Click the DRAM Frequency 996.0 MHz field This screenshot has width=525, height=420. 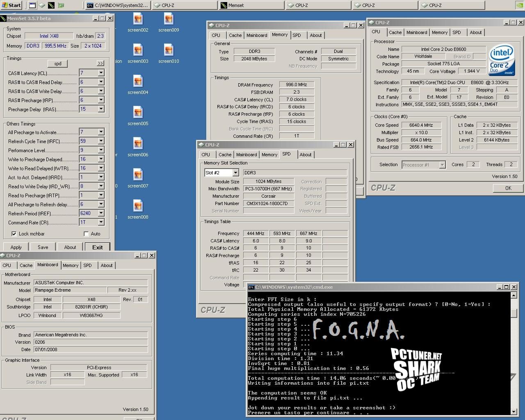click(x=297, y=84)
